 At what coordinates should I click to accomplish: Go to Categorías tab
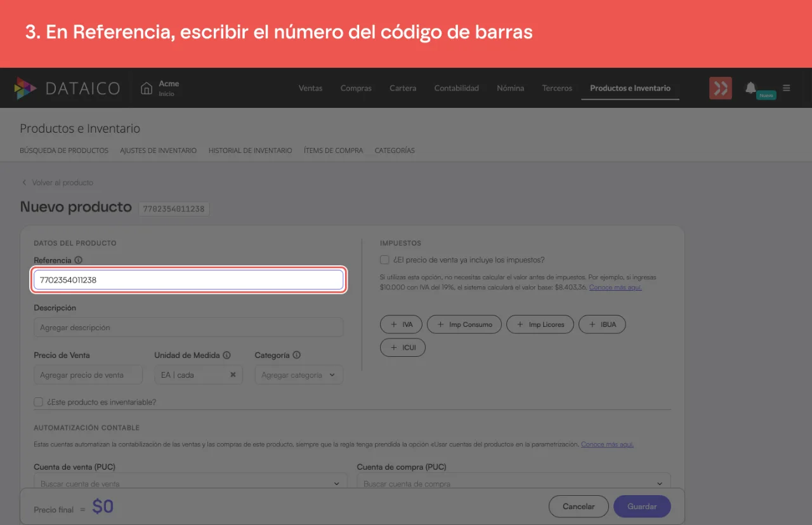click(395, 150)
